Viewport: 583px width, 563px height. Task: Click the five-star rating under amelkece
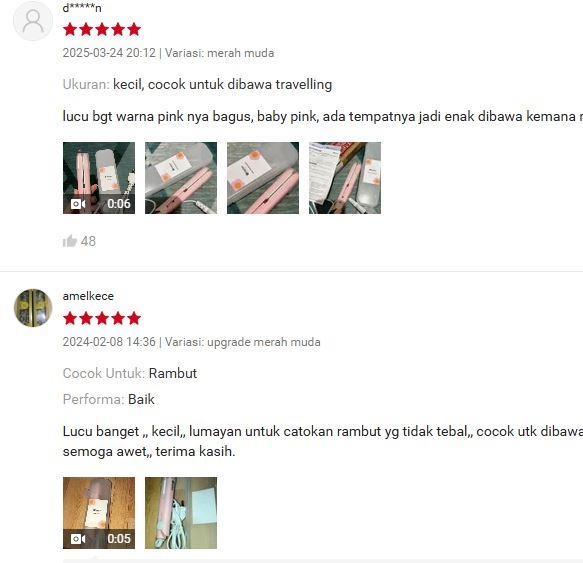(102, 318)
